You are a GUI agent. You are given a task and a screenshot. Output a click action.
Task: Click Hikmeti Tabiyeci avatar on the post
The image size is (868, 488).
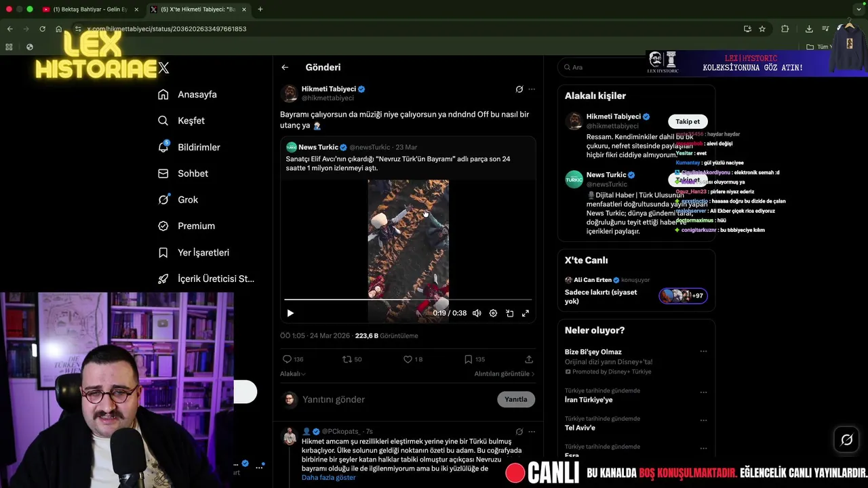point(290,94)
